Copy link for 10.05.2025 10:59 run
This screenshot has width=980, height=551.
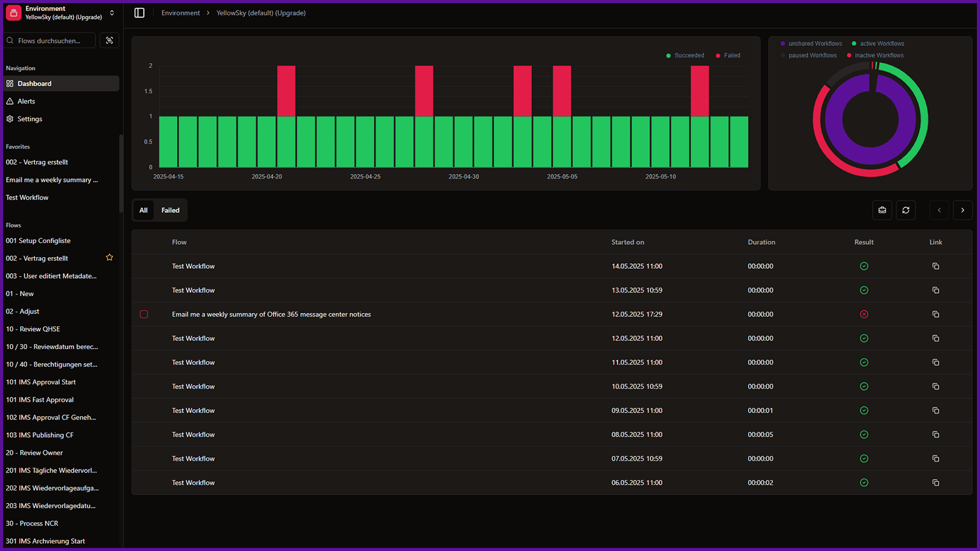(x=935, y=386)
